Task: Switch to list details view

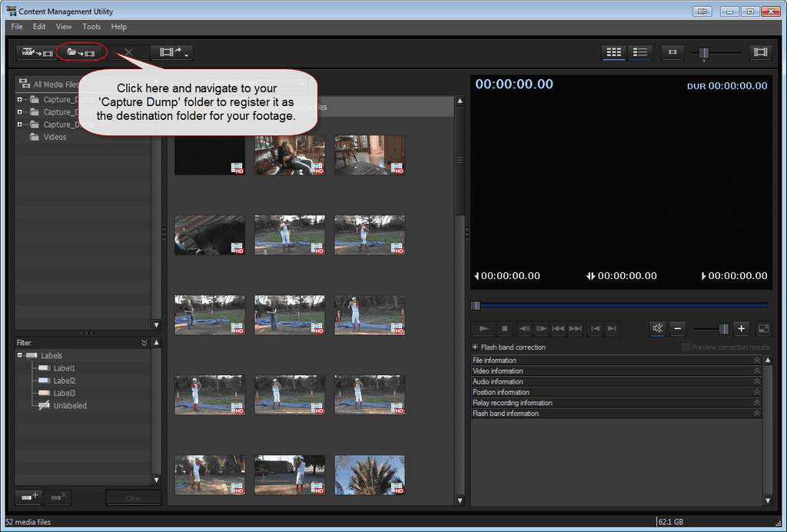Action: (x=640, y=52)
